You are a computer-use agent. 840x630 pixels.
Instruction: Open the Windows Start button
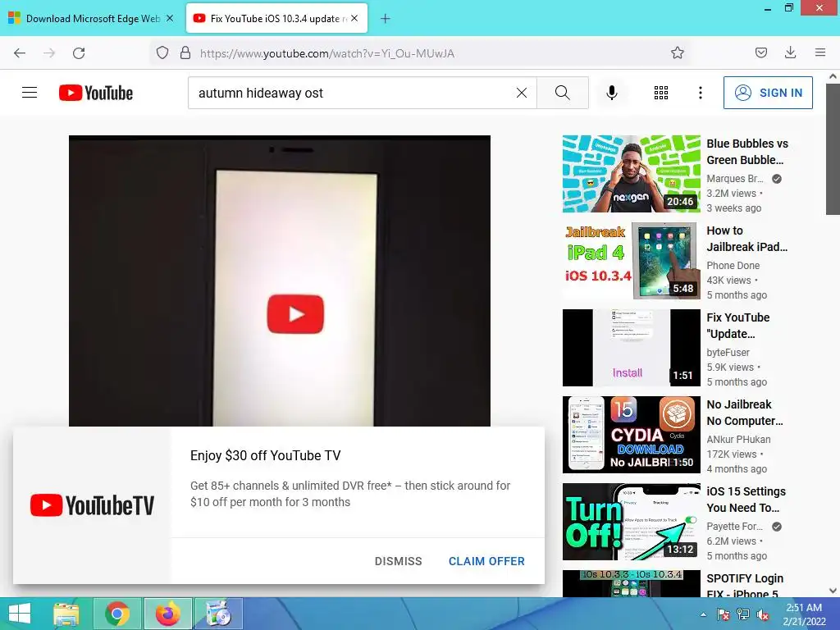[20, 614]
